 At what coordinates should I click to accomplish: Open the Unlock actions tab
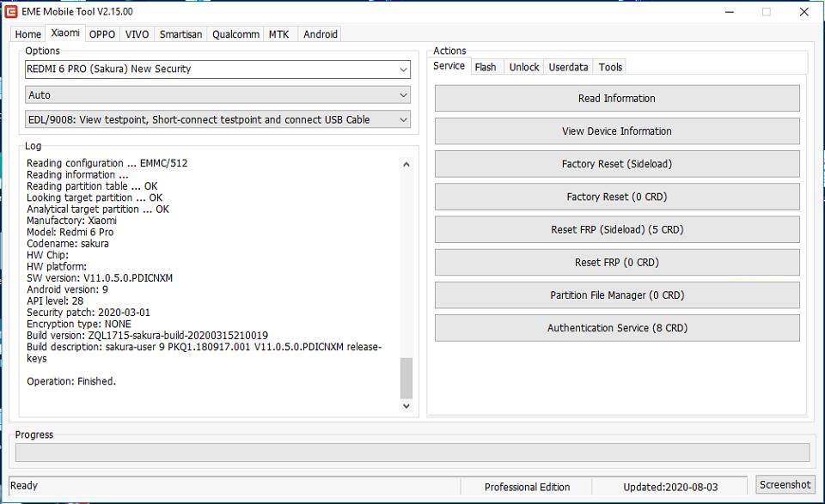pos(524,67)
